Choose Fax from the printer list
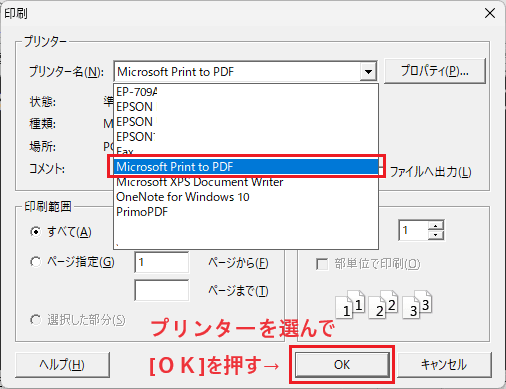The height and width of the screenshot is (389, 506). (246, 152)
